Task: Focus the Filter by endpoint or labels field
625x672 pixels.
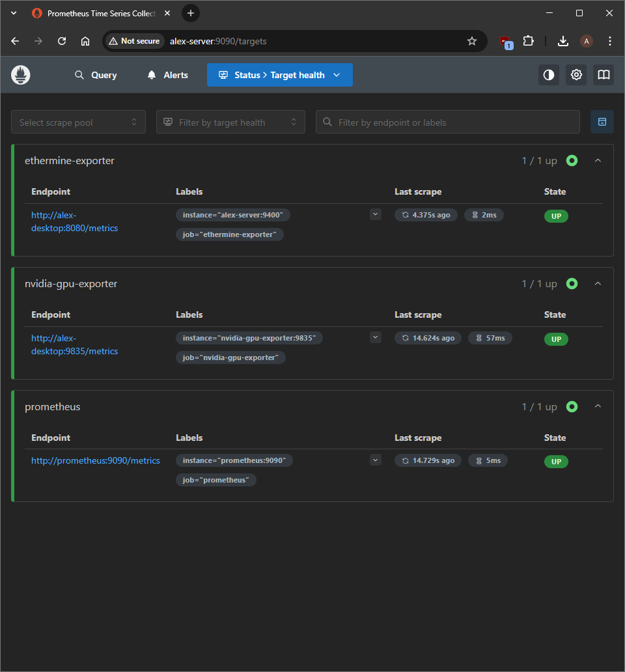Action: (448, 122)
